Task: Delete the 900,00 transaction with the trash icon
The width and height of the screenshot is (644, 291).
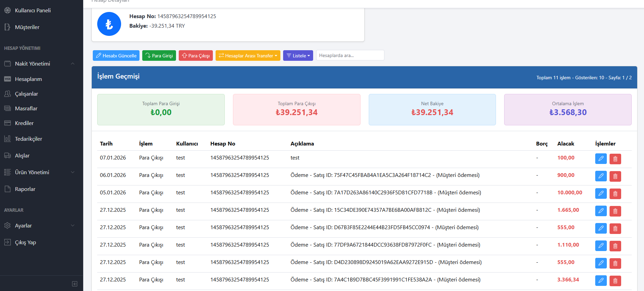Action: pyautogui.click(x=615, y=176)
